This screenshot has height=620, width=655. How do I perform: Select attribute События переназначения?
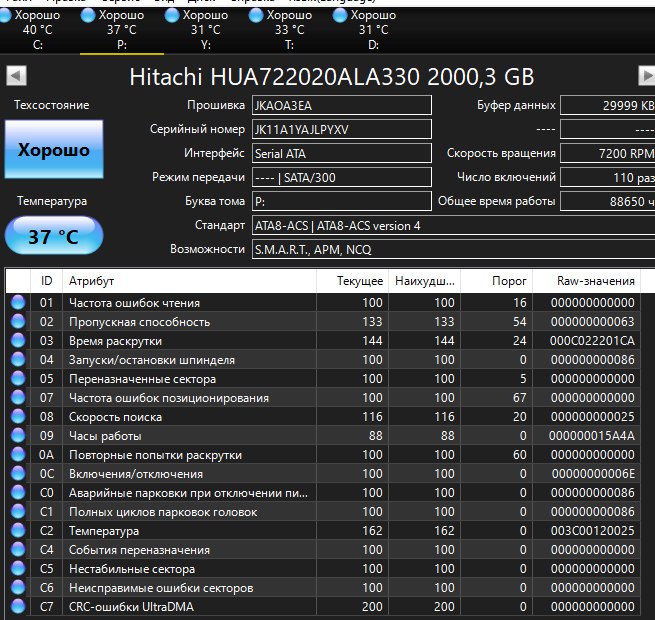tap(140, 550)
